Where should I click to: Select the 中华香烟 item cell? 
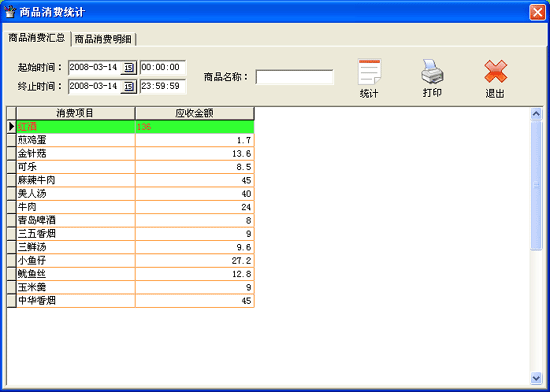(x=76, y=300)
